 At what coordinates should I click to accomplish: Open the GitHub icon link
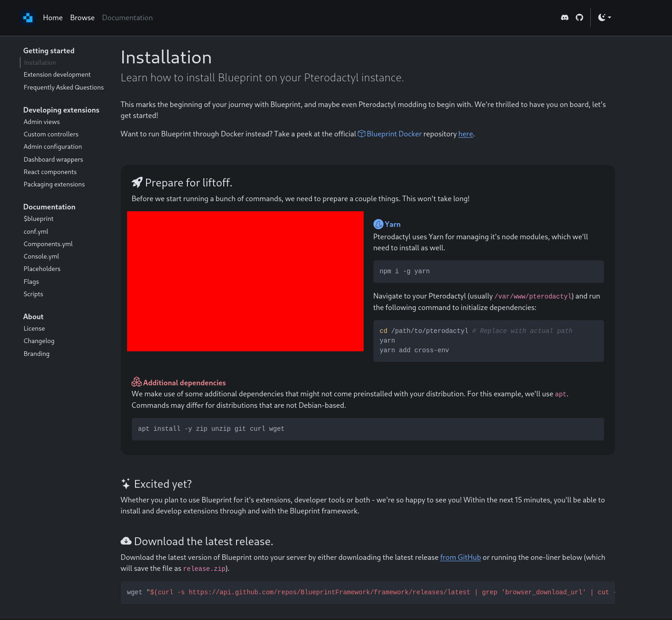pos(579,17)
